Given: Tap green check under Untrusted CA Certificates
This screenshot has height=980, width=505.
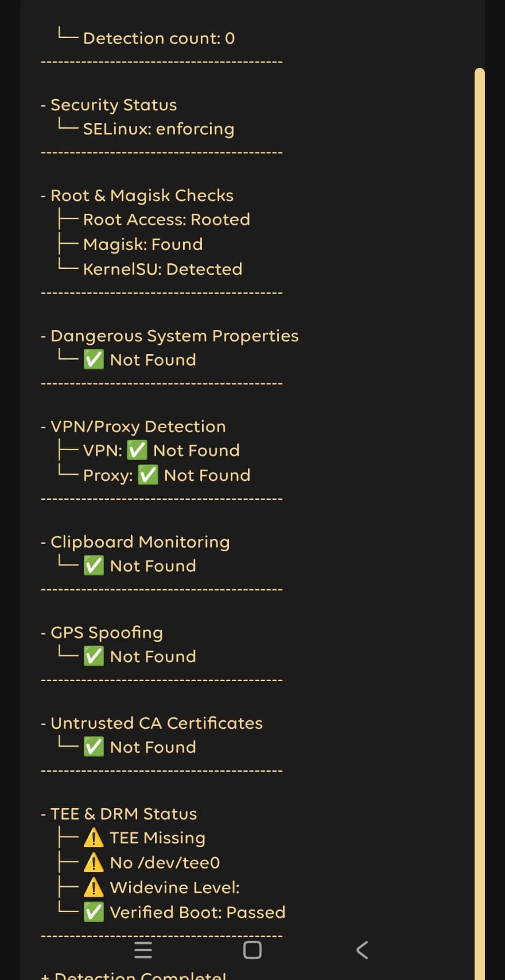Looking at the screenshot, I should pyautogui.click(x=94, y=747).
